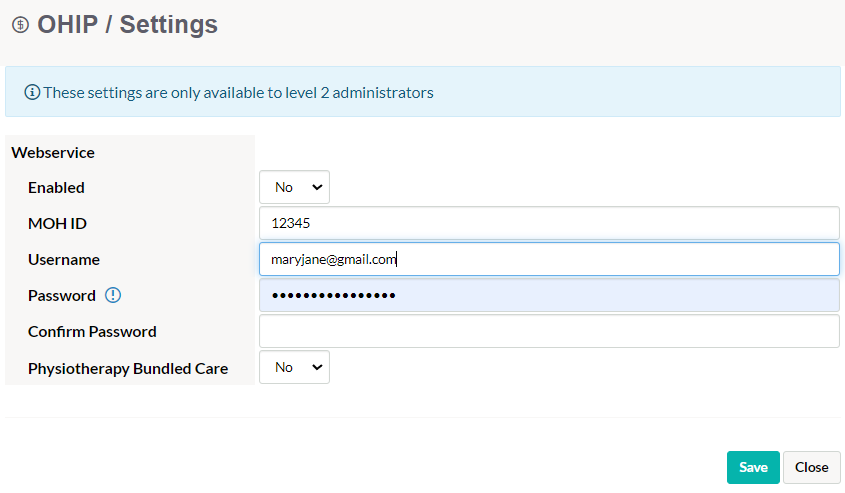Click the MOH ID label
845x493 pixels.
point(57,224)
